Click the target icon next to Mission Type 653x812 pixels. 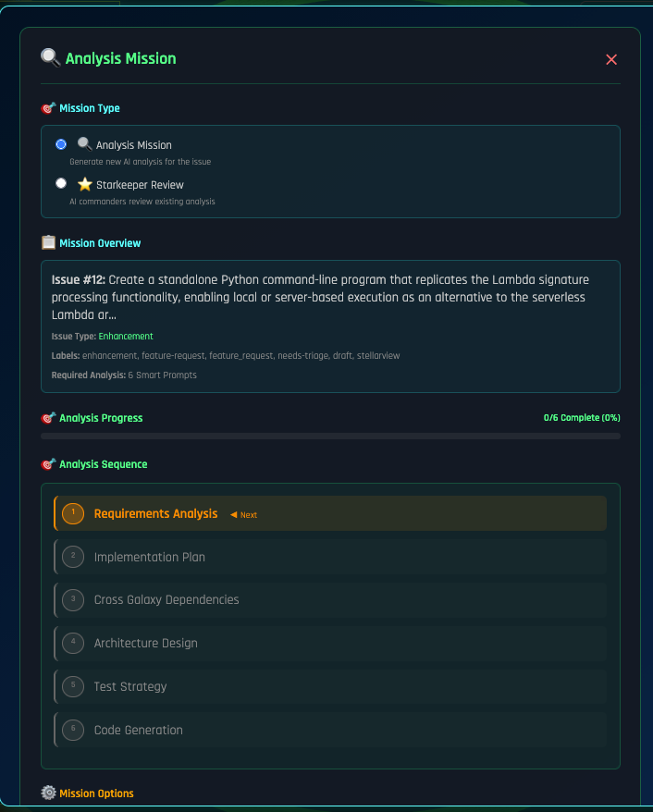(x=49, y=108)
